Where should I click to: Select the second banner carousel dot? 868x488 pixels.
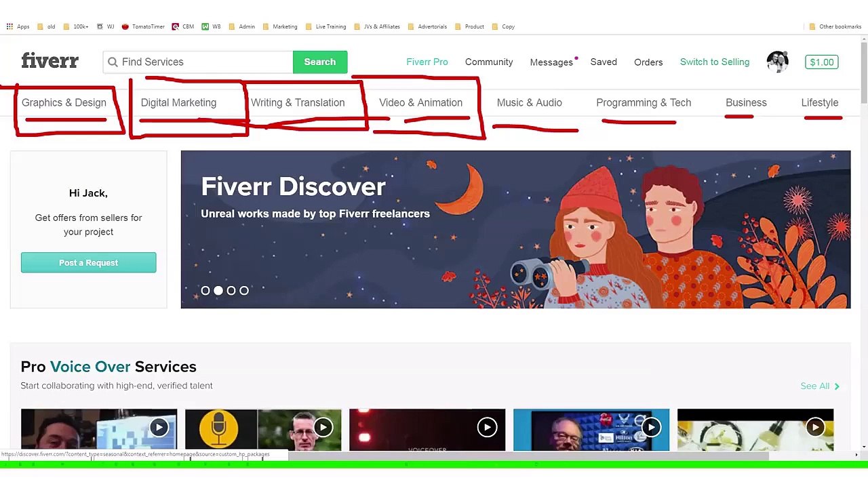tap(218, 290)
